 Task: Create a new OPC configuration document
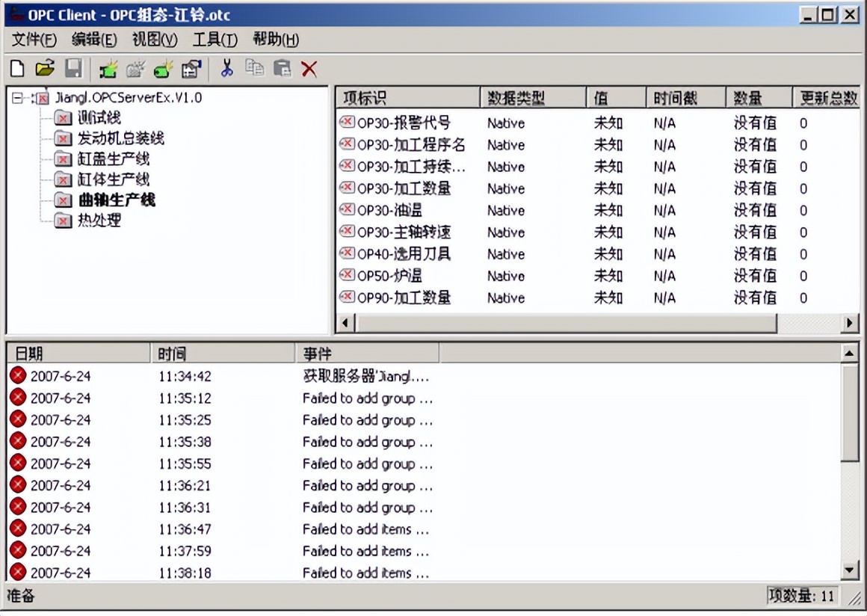[x=16, y=68]
